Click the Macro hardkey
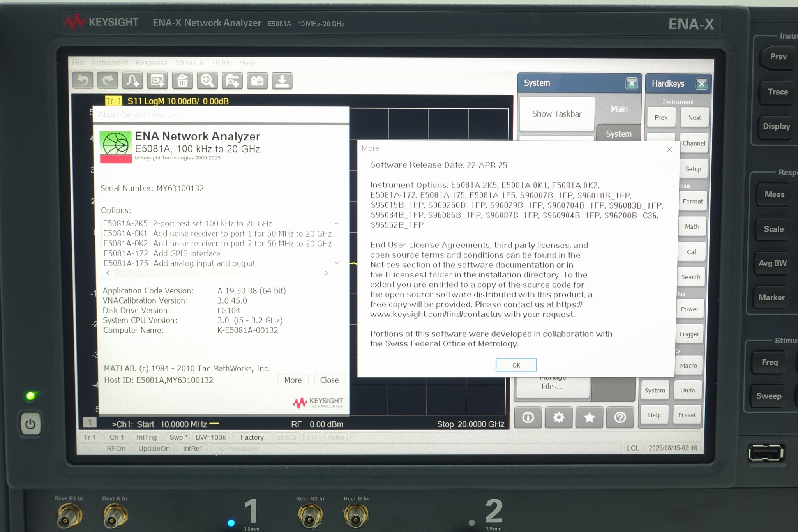798x532 pixels. point(689,366)
